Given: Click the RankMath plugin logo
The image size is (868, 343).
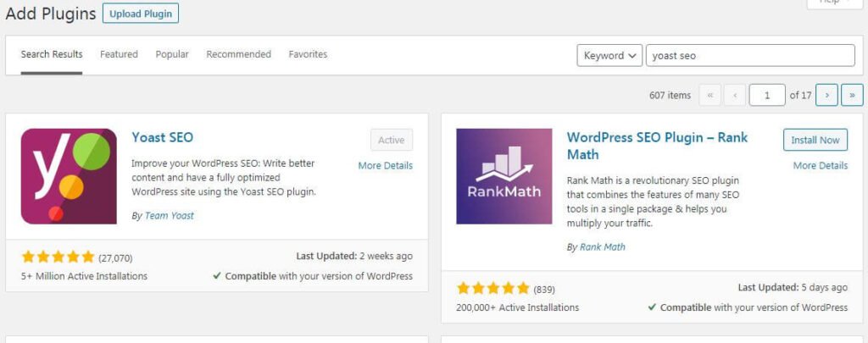Looking at the screenshot, I should [x=504, y=176].
